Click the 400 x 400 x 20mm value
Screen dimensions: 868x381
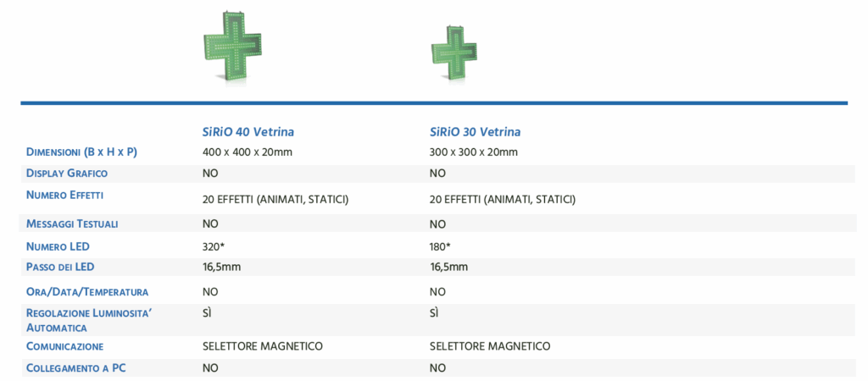pyautogui.click(x=246, y=152)
